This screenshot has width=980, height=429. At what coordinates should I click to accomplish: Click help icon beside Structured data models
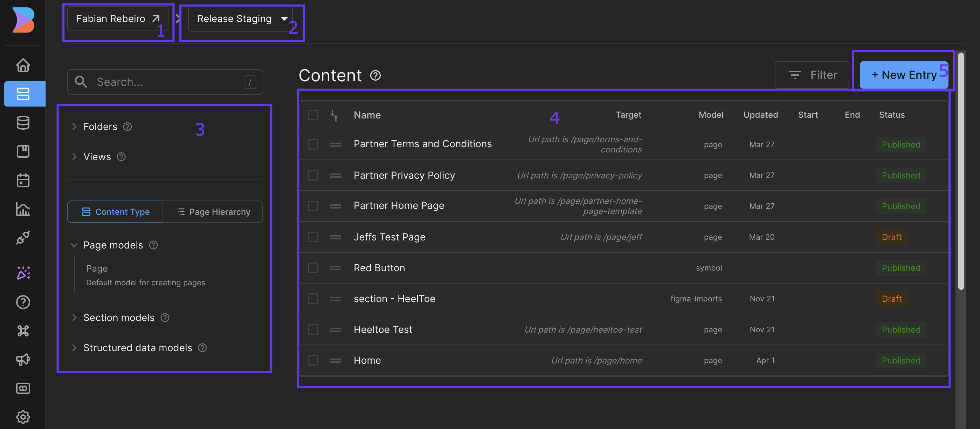[x=202, y=348]
